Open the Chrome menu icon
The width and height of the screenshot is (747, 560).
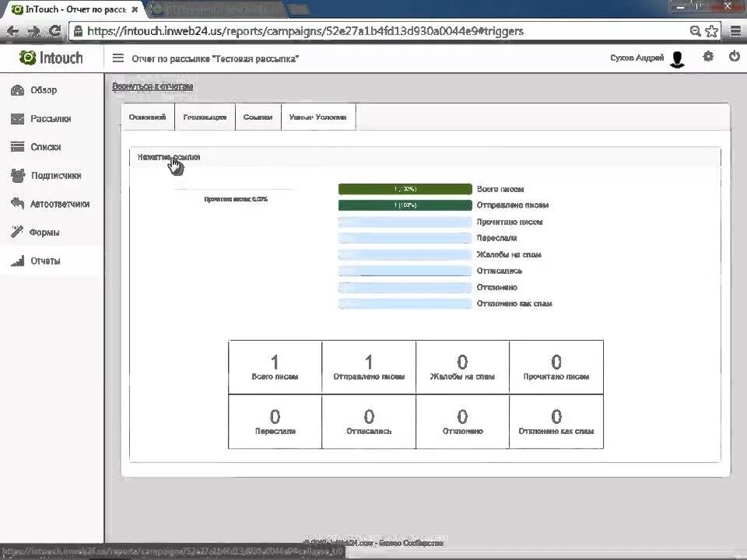tap(735, 31)
